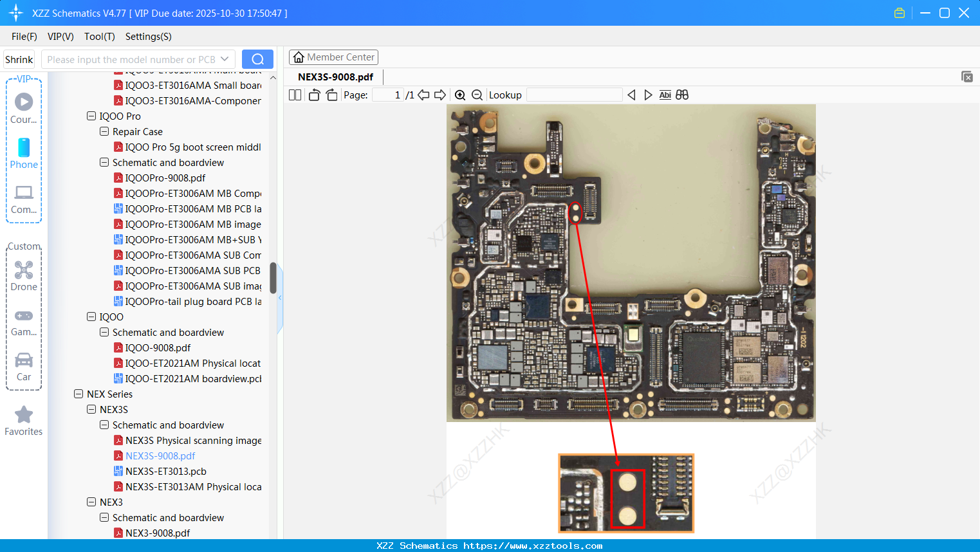Viewport: 980px width, 552px height.
Task: Go to the next PDF page arrow
Action: (x=440, y=95)
